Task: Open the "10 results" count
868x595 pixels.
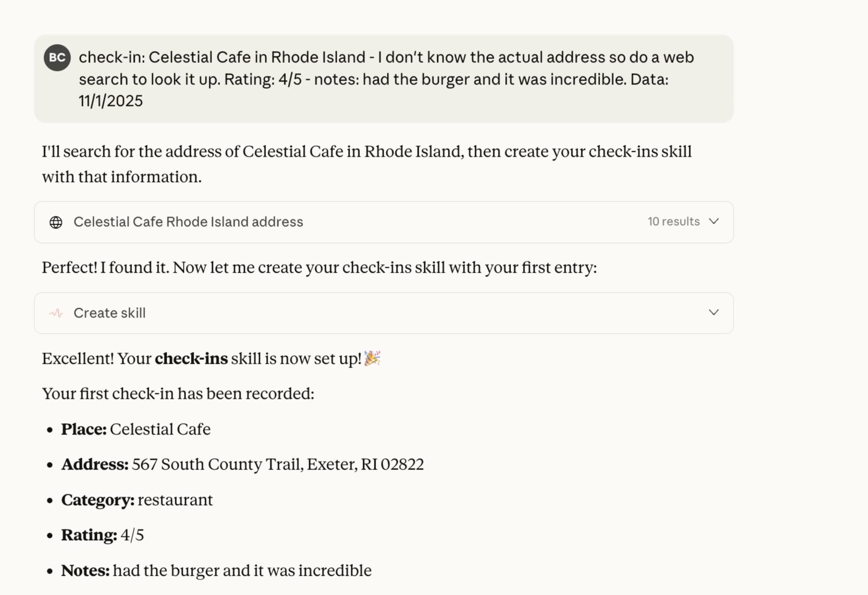Action: click(674, 222)
